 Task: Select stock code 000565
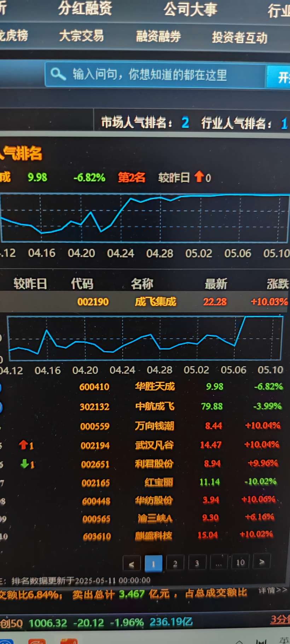coord(97,519)
